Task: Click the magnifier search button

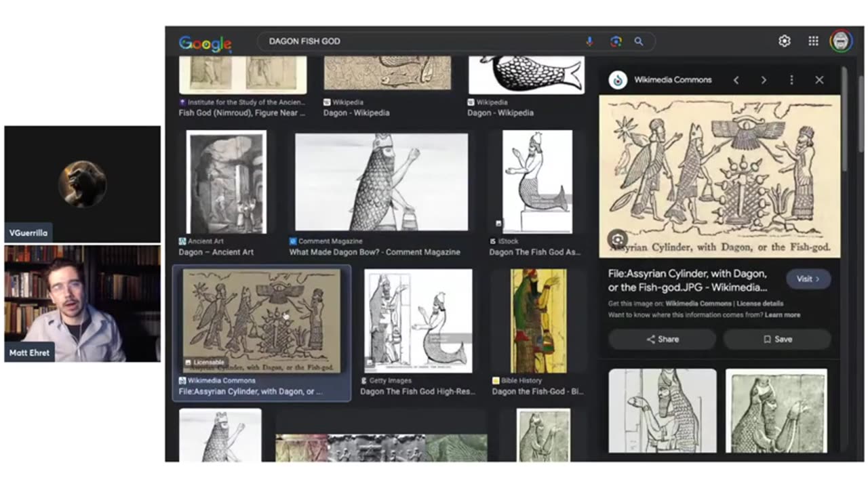Action: tap(639, 41)
